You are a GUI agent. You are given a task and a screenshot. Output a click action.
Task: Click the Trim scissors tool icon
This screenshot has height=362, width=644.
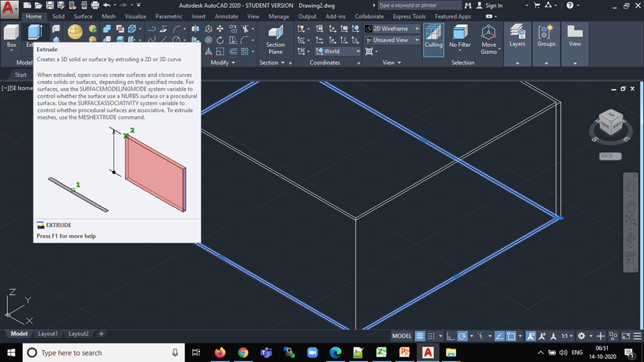(245, 29)
